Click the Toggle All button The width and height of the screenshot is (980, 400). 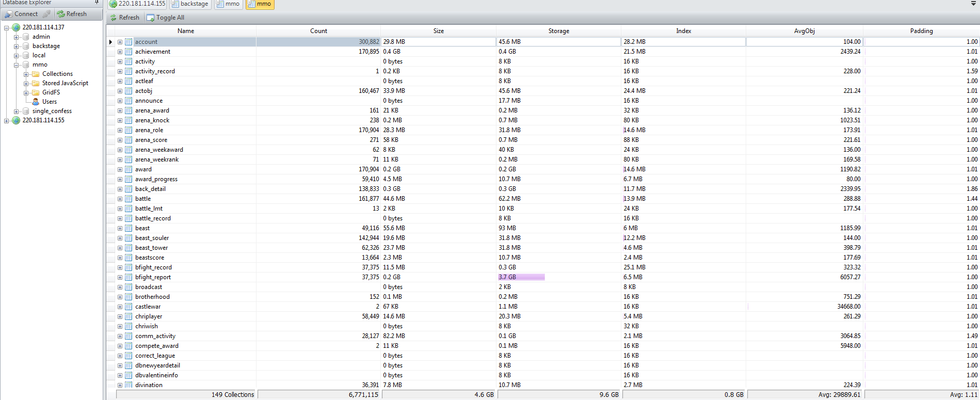coord(166,18)
